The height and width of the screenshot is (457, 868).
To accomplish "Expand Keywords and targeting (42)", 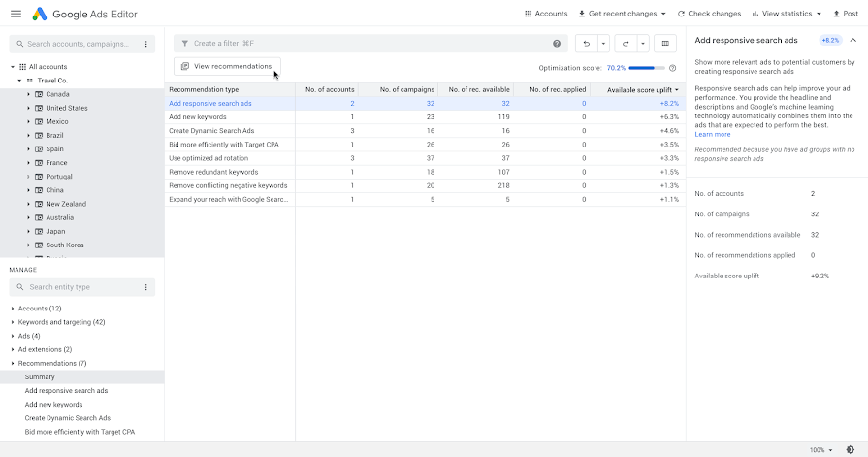I will point(13,322).
